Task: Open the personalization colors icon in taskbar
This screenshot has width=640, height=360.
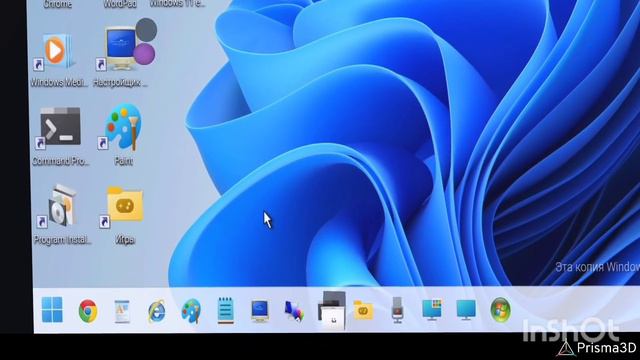Action: 294,311
